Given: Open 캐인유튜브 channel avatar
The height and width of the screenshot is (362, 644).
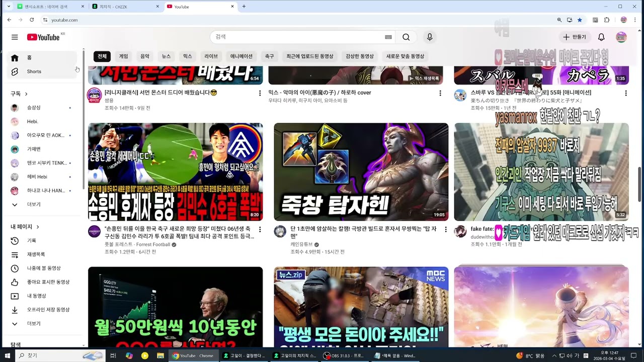Looking at the screenshot, I should (280, 231).
